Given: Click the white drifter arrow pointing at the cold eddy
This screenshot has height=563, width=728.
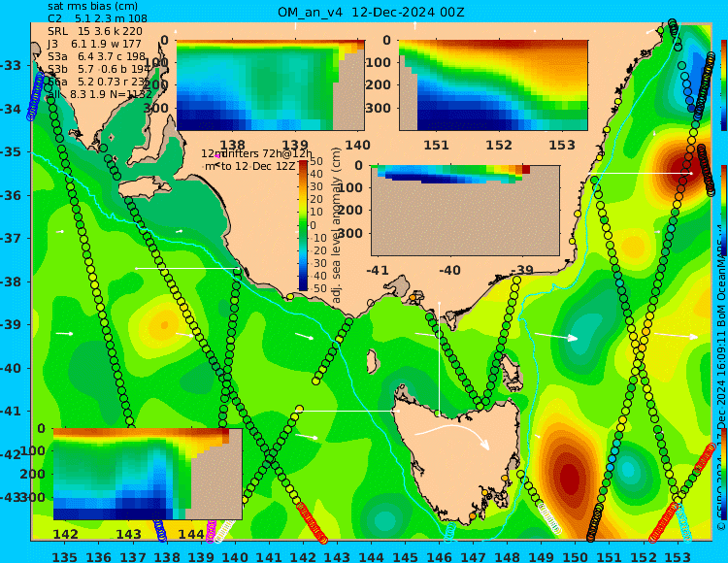Looking at the screenshot, I should [556, 336].
